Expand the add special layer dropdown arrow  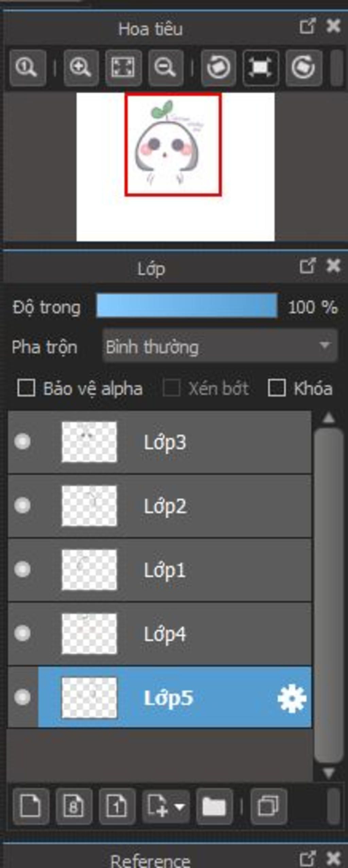[179, 806]
